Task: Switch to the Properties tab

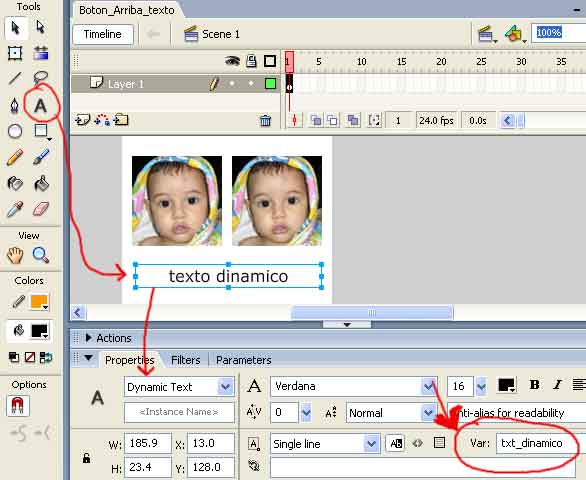Action: coord(129,360)
